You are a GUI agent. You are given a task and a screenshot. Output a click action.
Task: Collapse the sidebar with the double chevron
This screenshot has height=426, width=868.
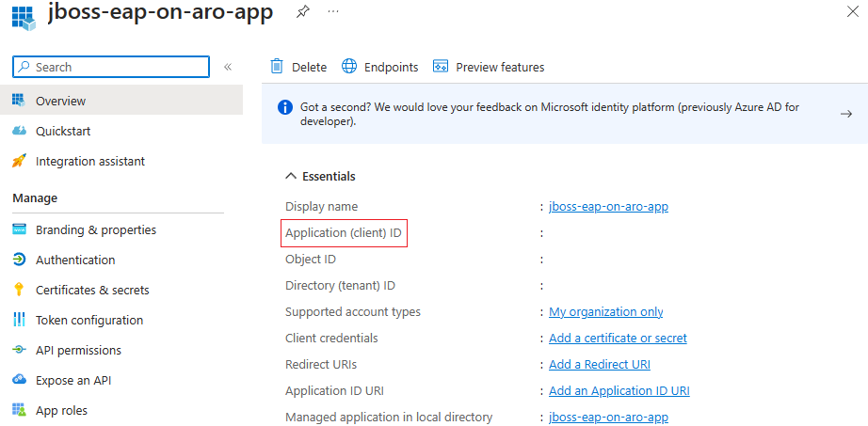(228, 67)
